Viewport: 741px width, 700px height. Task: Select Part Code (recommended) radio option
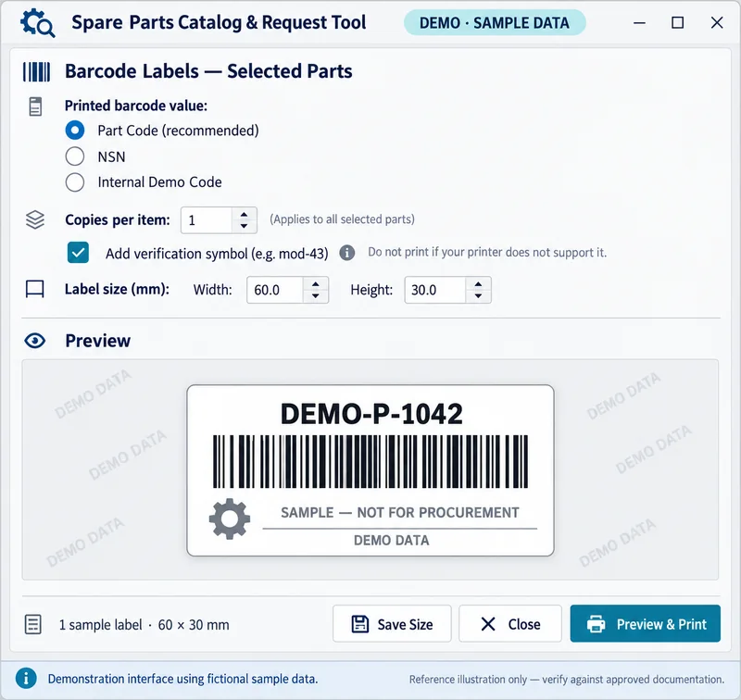coord(75,131)
